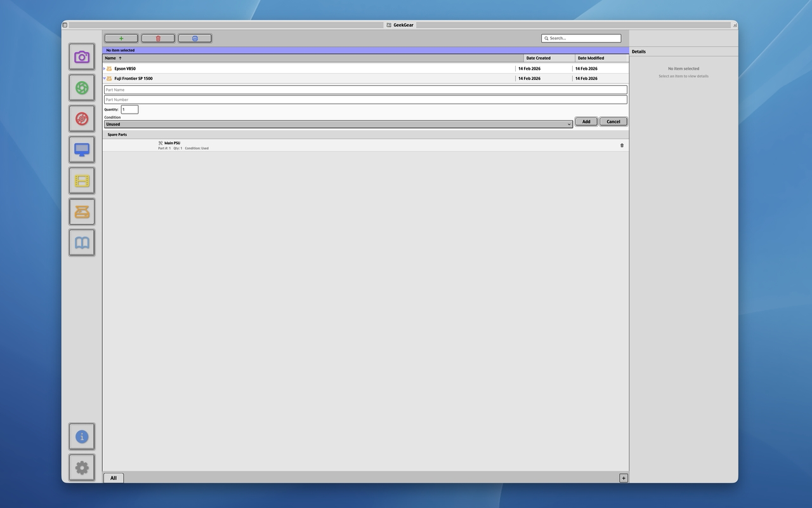Focus the Part Name field
This screenshot has height=508, width=812.
pyautogui.click(x=365, y=90)
